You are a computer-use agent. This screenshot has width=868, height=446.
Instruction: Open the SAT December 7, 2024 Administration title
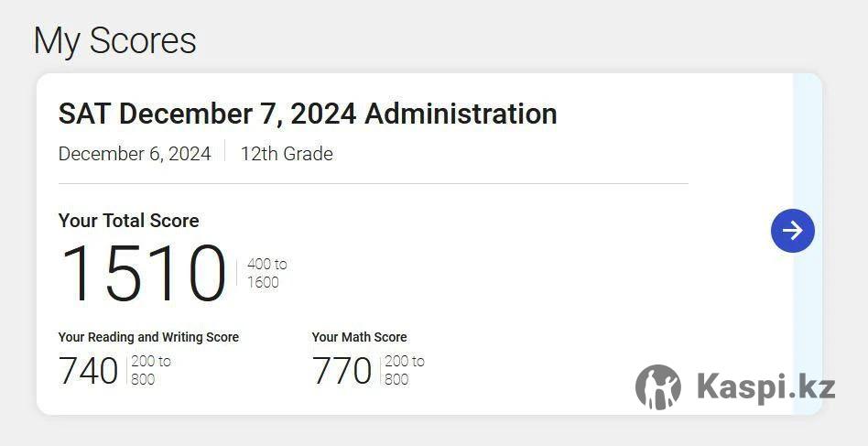(x=308, y=114)
